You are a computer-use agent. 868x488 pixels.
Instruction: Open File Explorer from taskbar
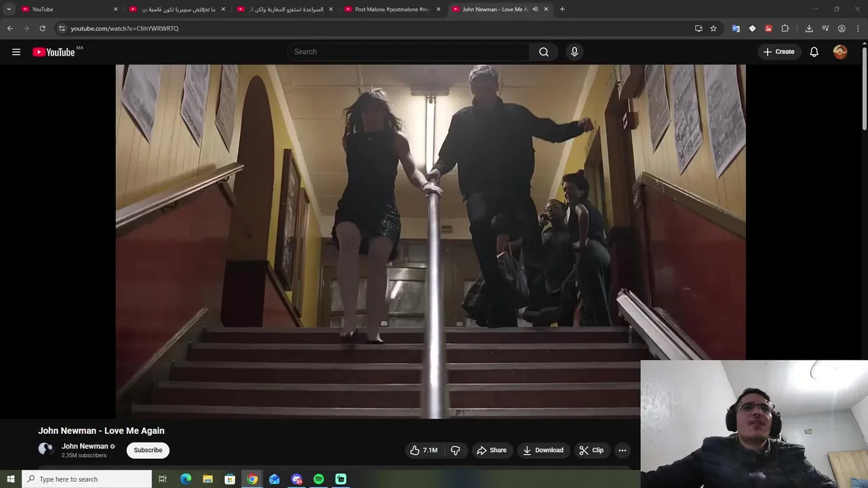pyautogui.click(x=208, y=479)
